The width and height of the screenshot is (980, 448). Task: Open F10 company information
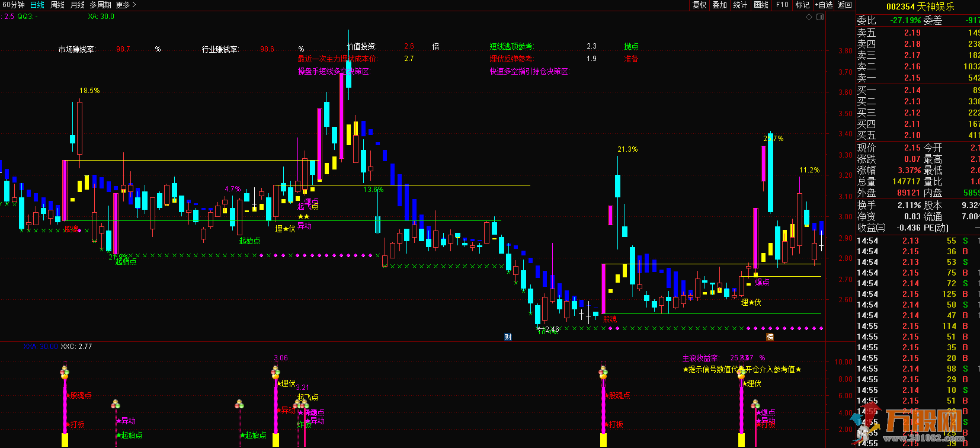783,5
